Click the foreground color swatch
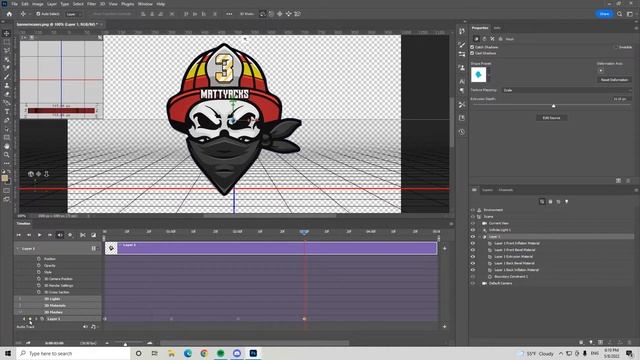This screenshot has height=360, width=640. tap(4, 178)
